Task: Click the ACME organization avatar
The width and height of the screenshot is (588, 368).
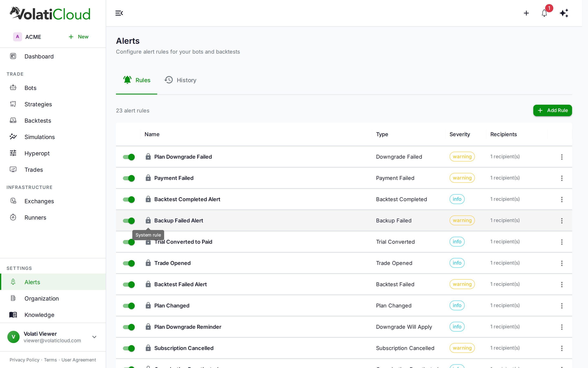Action: tap(18, 37)
